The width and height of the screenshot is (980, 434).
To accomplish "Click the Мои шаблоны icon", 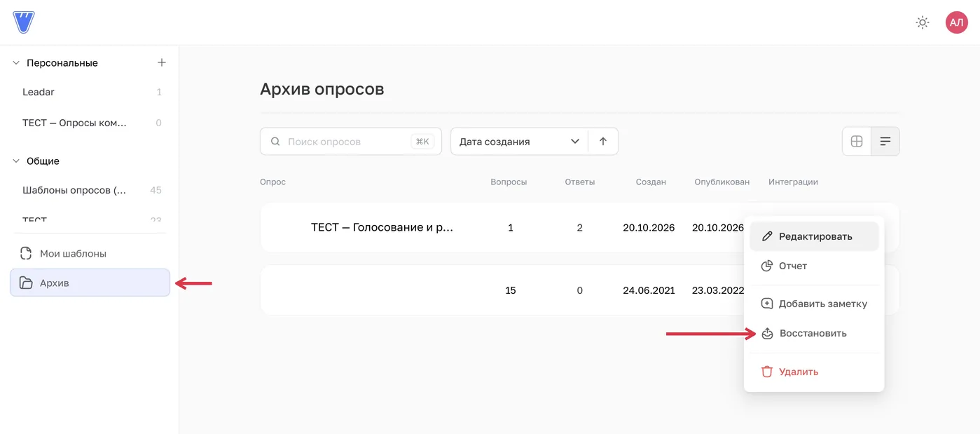I will [x=26, y=253].
